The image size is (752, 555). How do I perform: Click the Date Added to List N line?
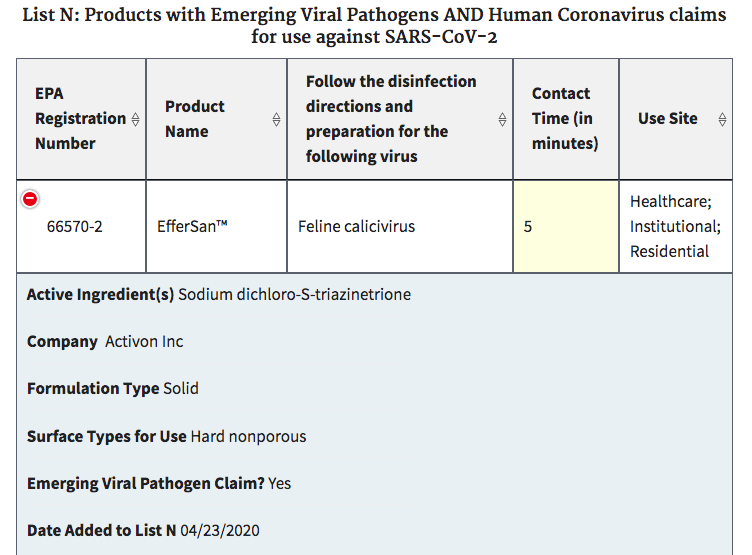143,530
